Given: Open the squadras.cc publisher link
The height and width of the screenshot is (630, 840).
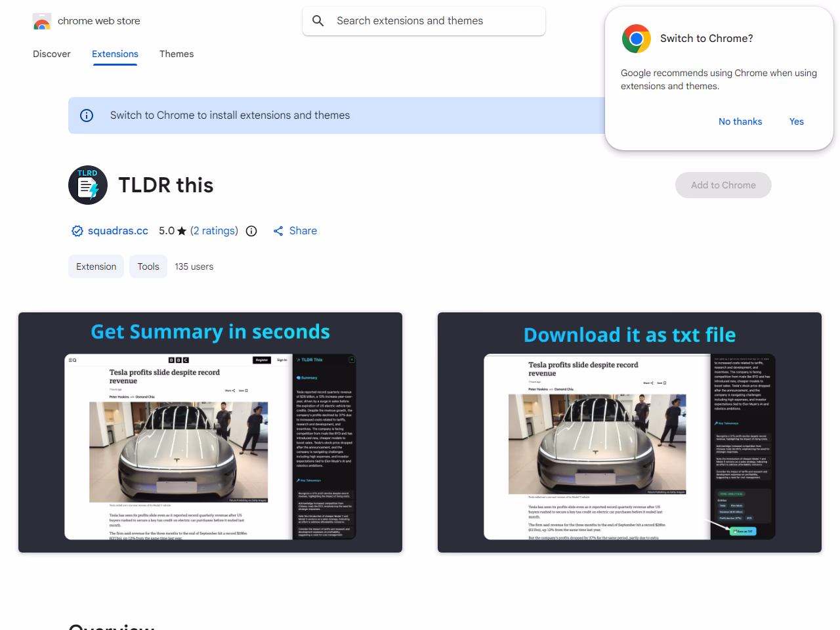Looking at the screenshot, I should pos(118,231).
